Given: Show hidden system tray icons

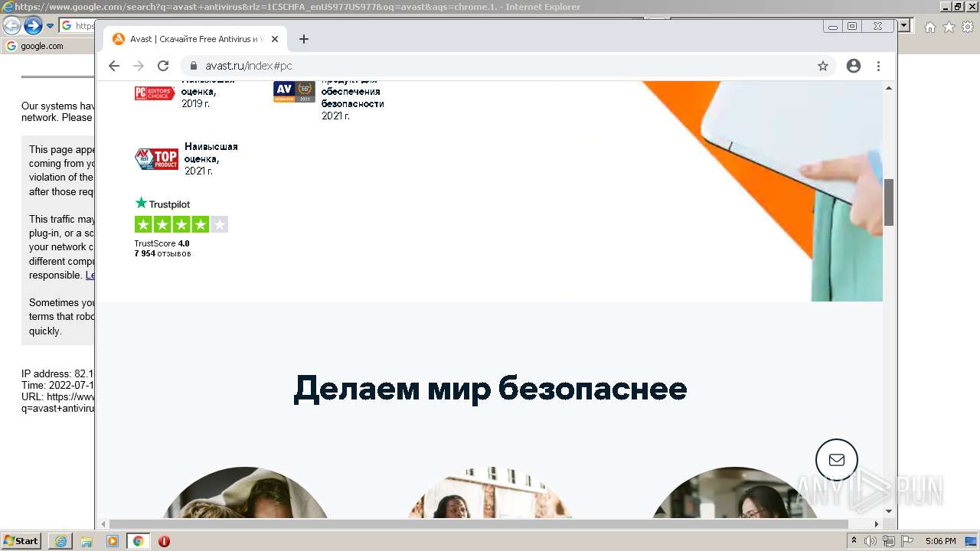Looking at the screenshot, I should [854, 541].
